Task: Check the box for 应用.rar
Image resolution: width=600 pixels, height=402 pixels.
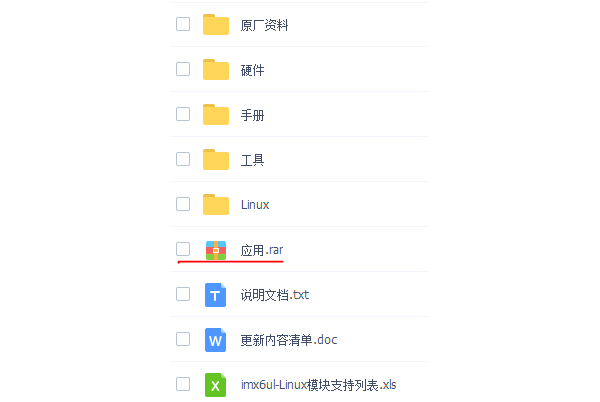Action: pyautogui.click(x=183, y=248)
